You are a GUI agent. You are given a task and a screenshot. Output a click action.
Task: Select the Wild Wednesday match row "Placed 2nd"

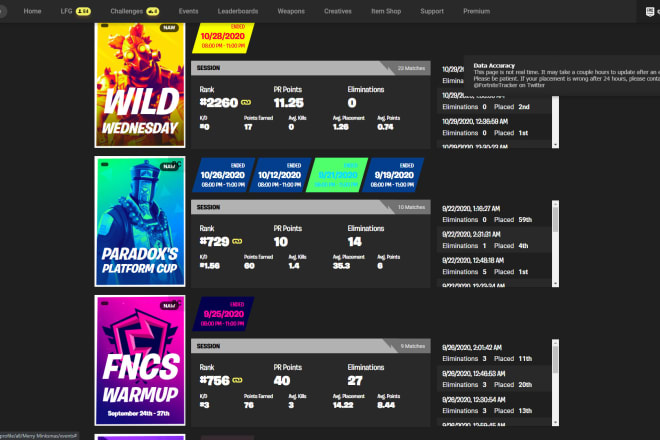pos(494,101)
